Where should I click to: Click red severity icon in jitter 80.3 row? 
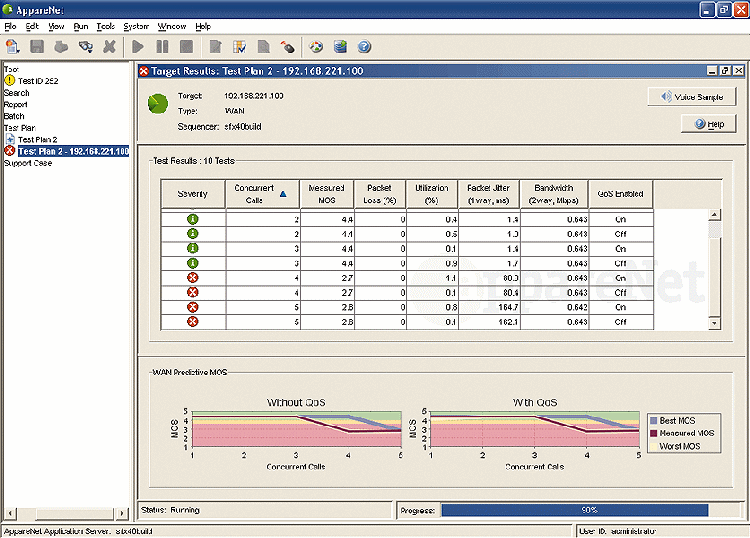[193, 278]
